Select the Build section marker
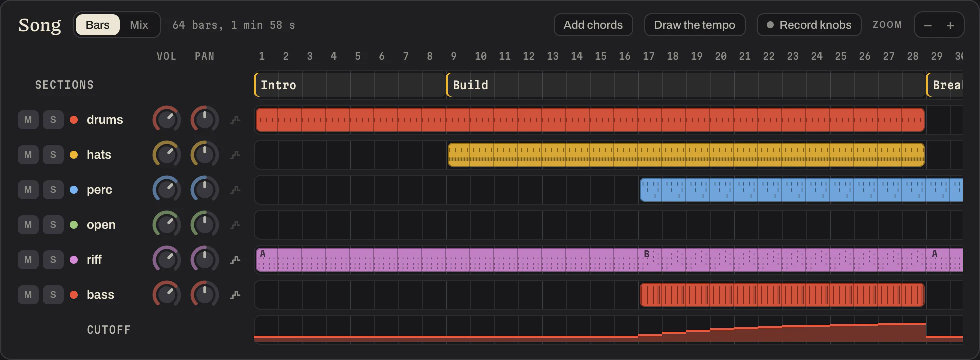Viewport: 980px width, 360px height. (x=686, y=85)
